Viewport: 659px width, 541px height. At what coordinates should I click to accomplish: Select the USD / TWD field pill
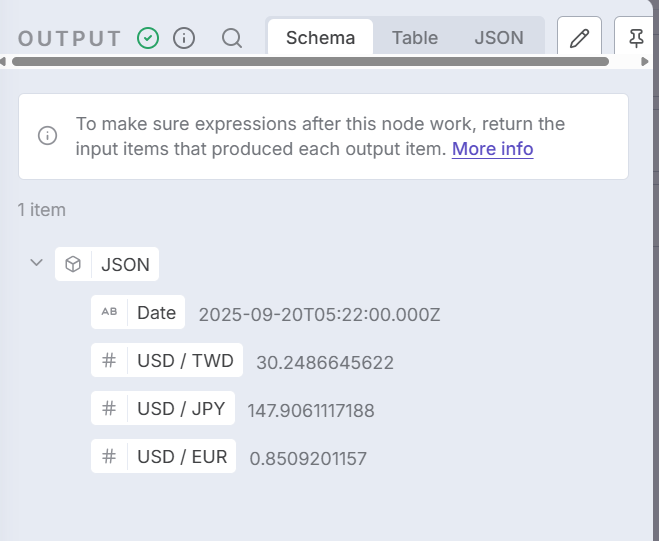coord(185,361)
